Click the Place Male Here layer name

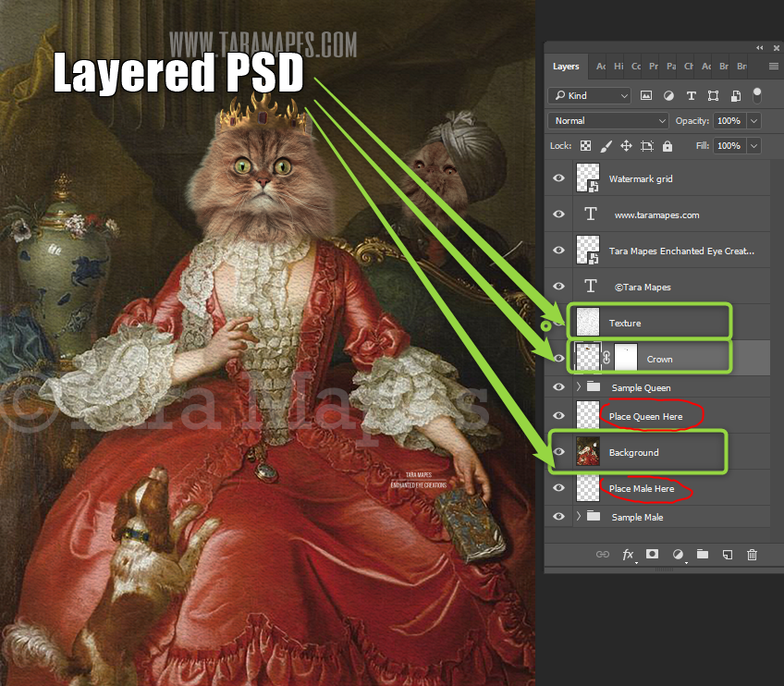pyautogui.click(x=642, y=488)
